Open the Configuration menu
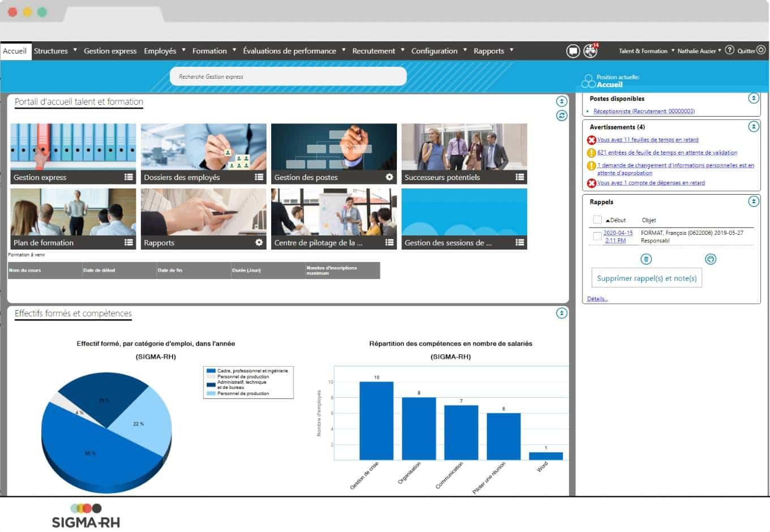The image size is (770, 532). click(439, 51)
